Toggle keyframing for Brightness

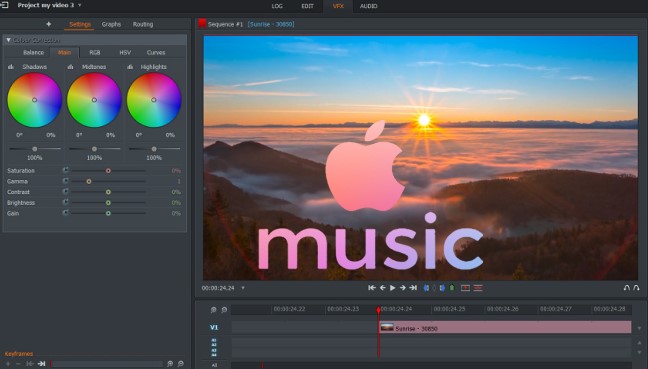pos(65,202)
